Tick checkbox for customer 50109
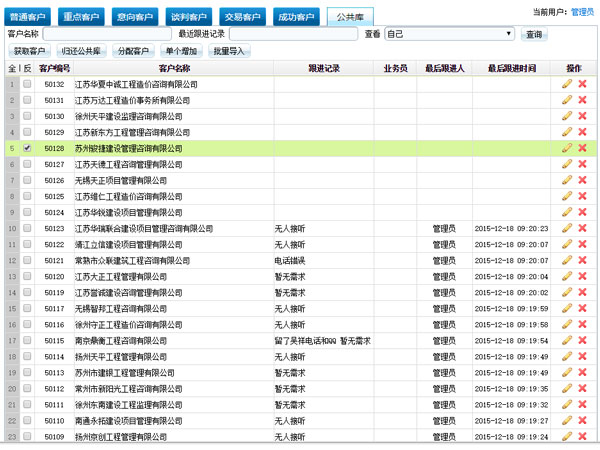Screen dimensions: 600x450 [27, 436]
